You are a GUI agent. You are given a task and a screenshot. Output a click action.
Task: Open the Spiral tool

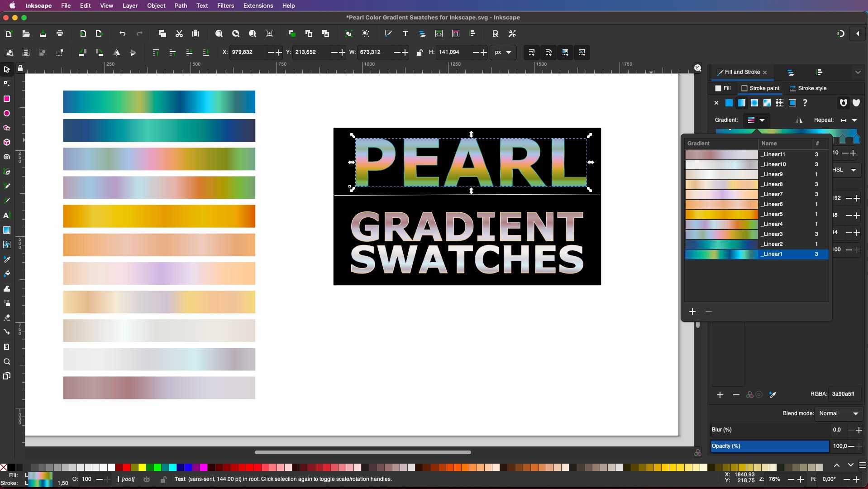[6, 157]
